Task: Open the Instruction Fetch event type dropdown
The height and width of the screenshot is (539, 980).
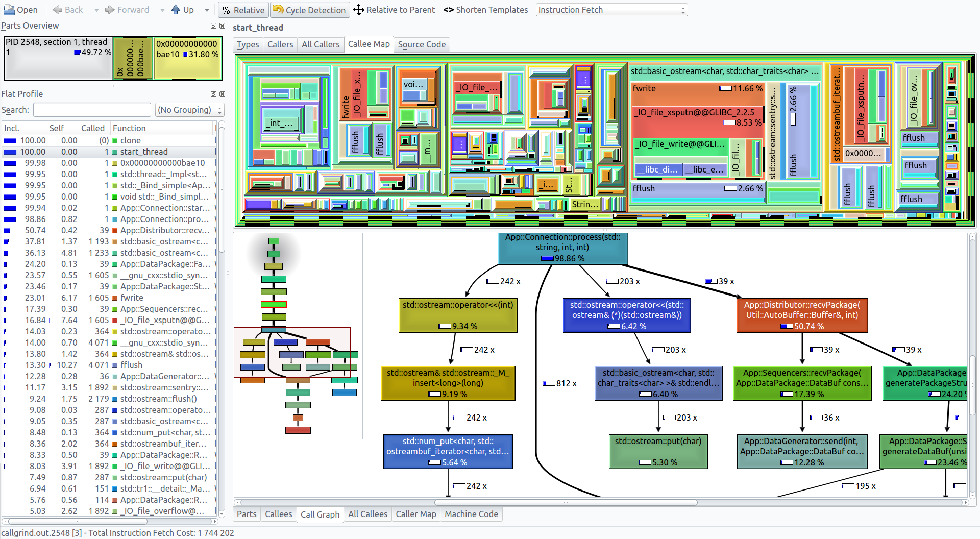Action: pyautogui.click(x=611, y=10)
